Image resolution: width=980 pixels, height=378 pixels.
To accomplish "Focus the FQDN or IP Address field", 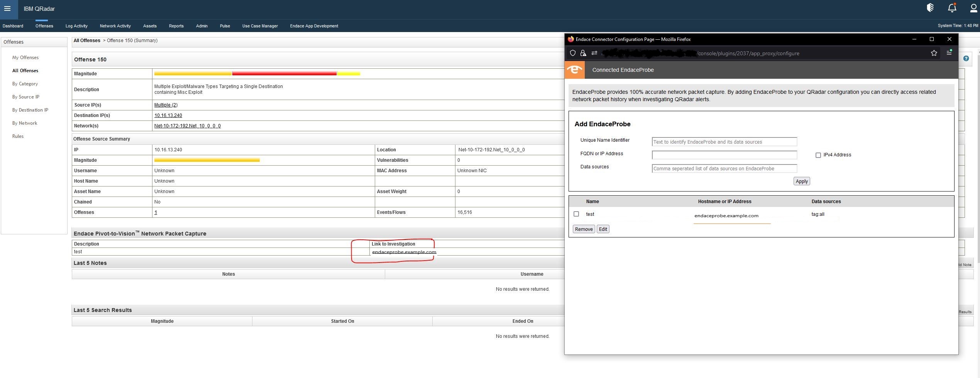I will pyautogui.click(x=724, y=155).
